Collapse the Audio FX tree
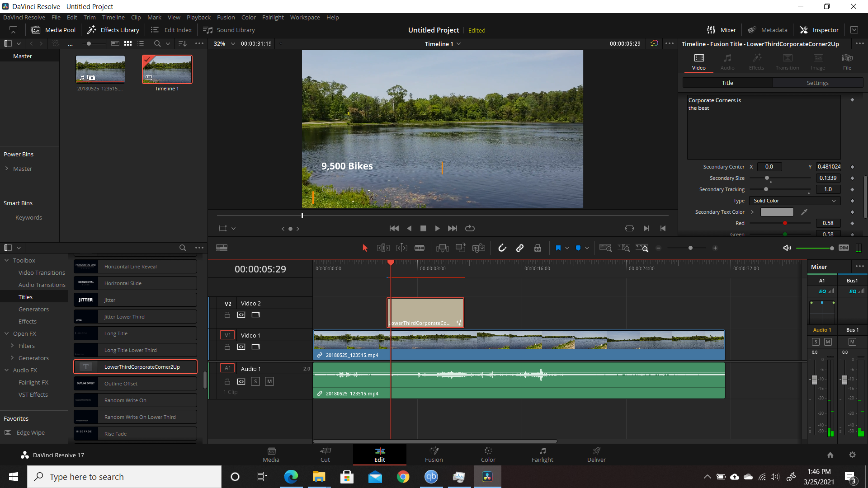This screenshot has width=868, height=488. point(7,370)
